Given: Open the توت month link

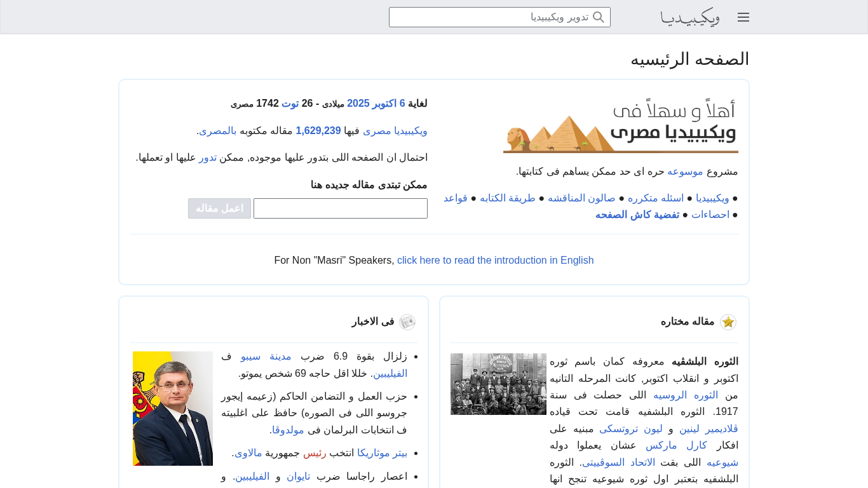Looking at the screenshot, I should pos(290,104).
